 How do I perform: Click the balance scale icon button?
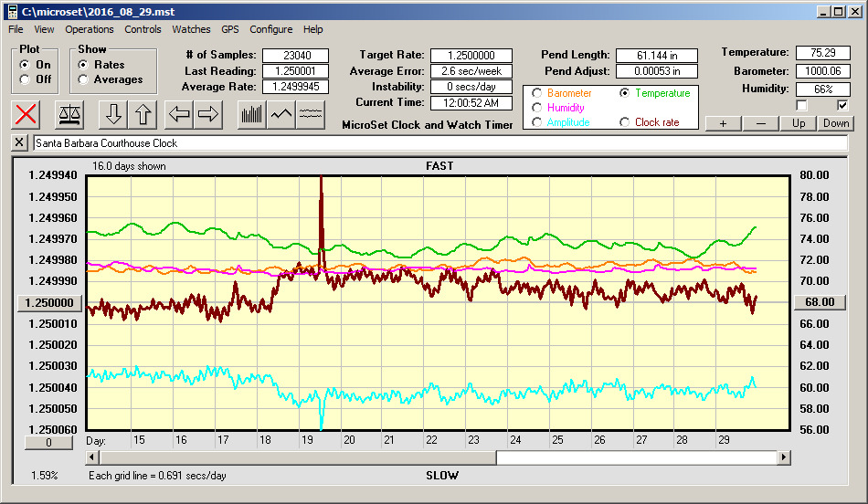(x=69, y=114)
